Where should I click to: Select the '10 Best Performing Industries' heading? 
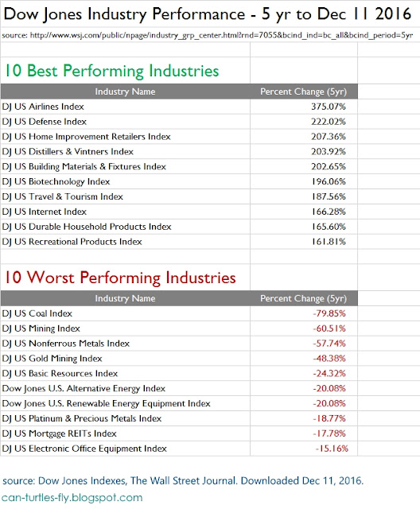[x=111, y=71]
